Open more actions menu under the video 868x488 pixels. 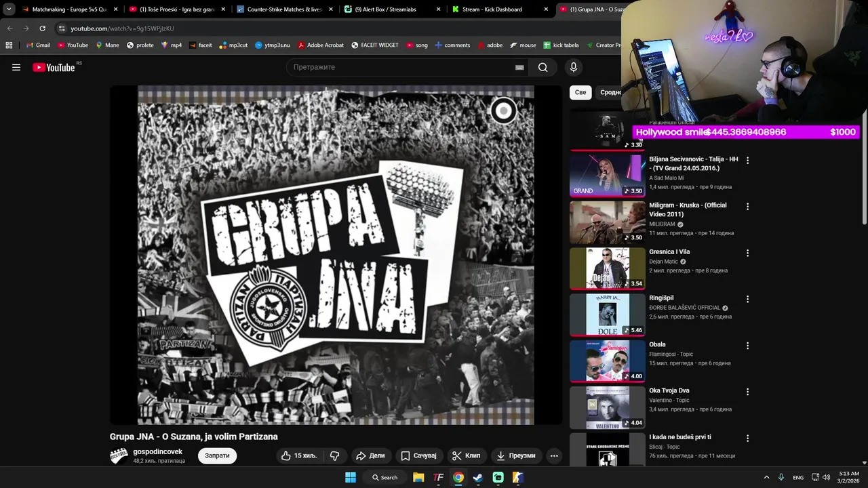554,455
